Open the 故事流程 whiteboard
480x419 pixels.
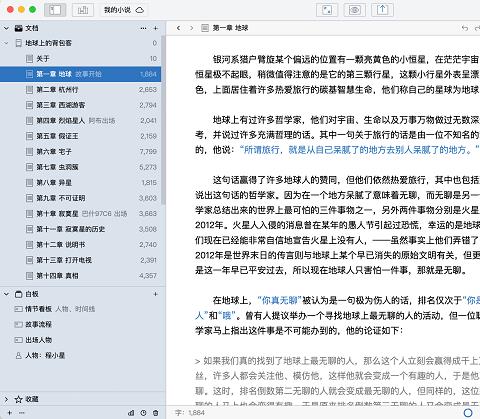coord(80,324)
